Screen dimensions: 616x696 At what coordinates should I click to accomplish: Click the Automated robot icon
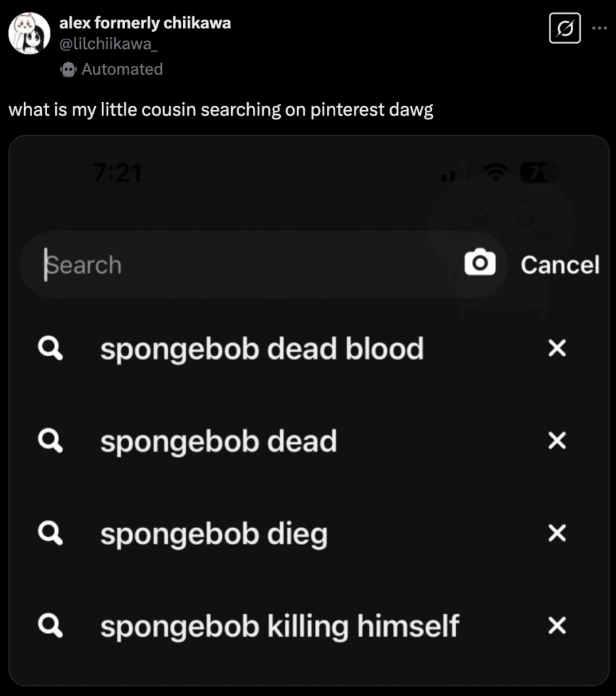point(68,69)
